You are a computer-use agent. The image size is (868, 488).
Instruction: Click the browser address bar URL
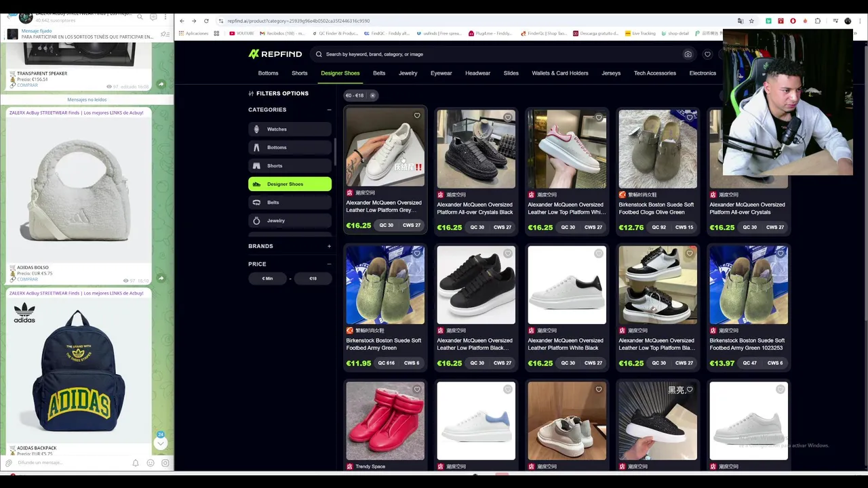(x=298, y=21)
